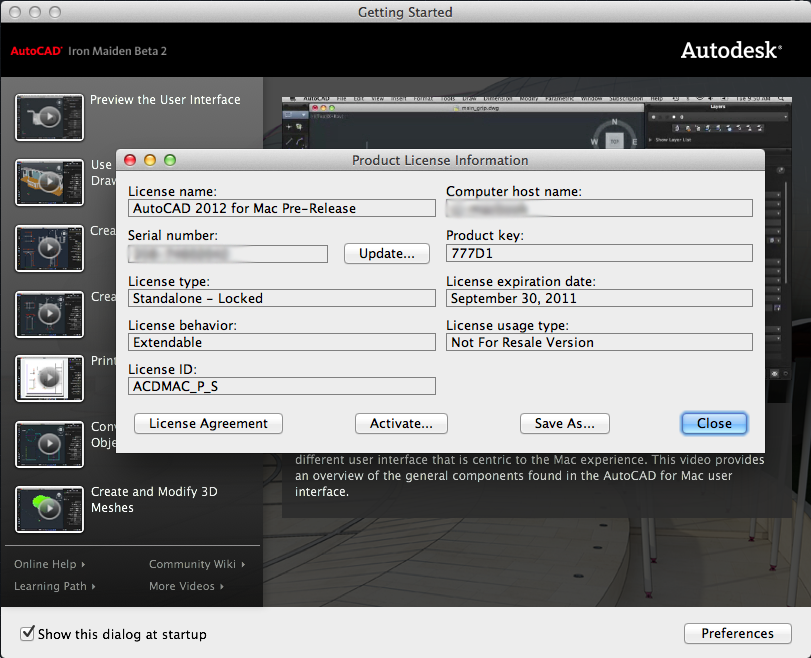Play the video thumbnail labeled Con Obje
Screen dimensions: 811x658
pos(49,444)
